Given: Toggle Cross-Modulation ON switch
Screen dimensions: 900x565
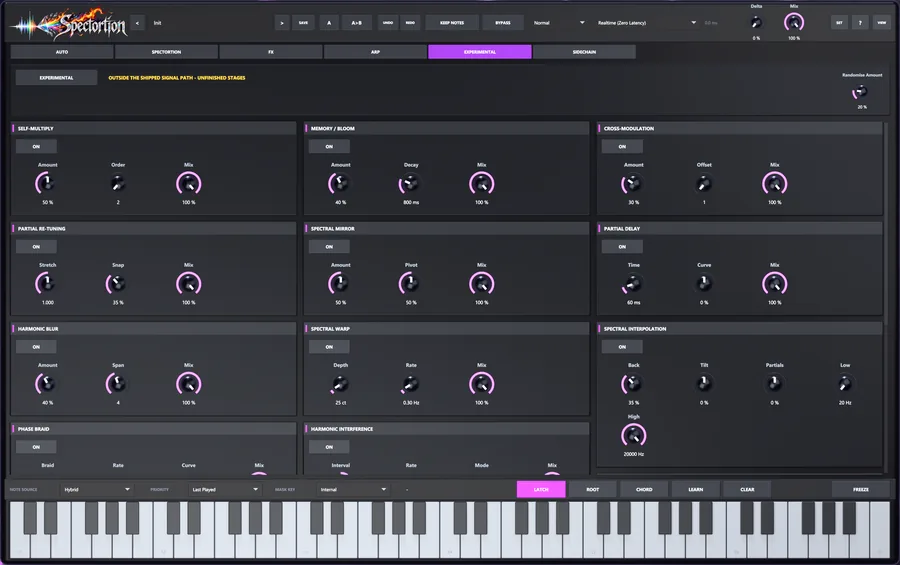Looking at the screenshot, I should click(x=622, y=146).
